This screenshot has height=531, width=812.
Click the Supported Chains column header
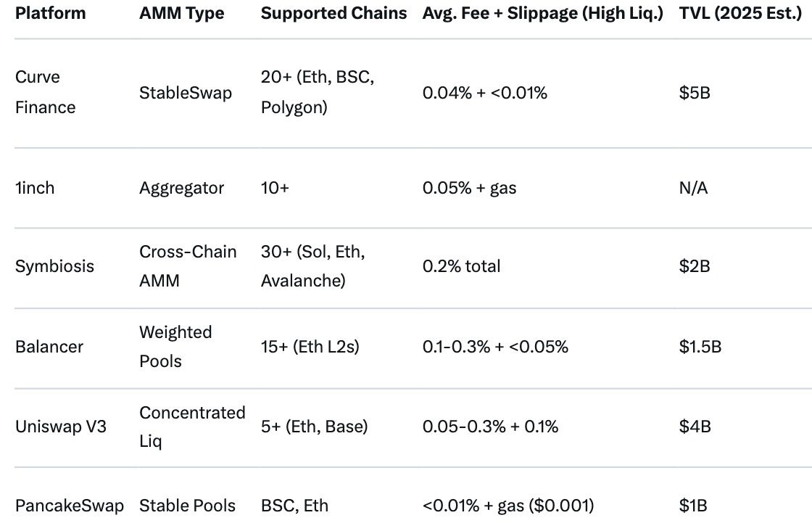coord(333,13)
